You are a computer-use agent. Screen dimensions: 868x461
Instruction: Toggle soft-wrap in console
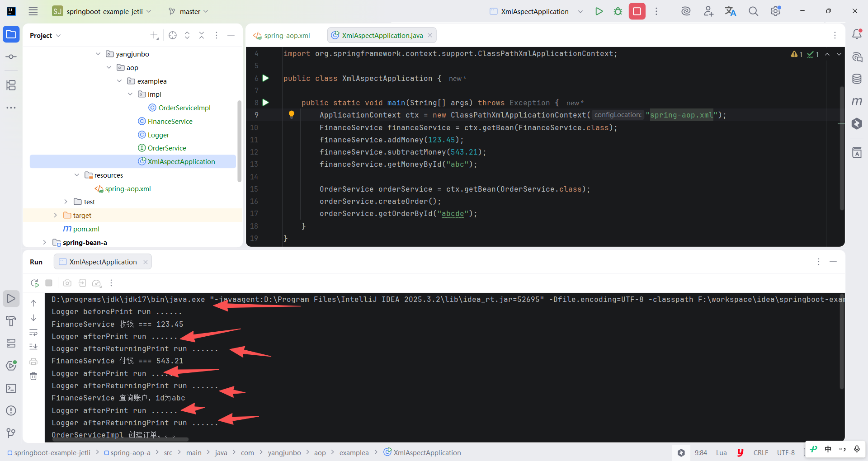pos(33,333)
